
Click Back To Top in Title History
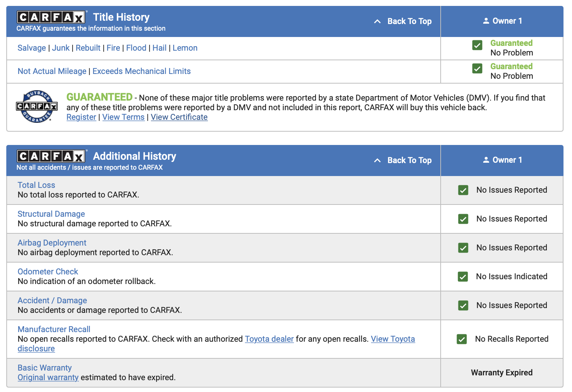(410, 21)
